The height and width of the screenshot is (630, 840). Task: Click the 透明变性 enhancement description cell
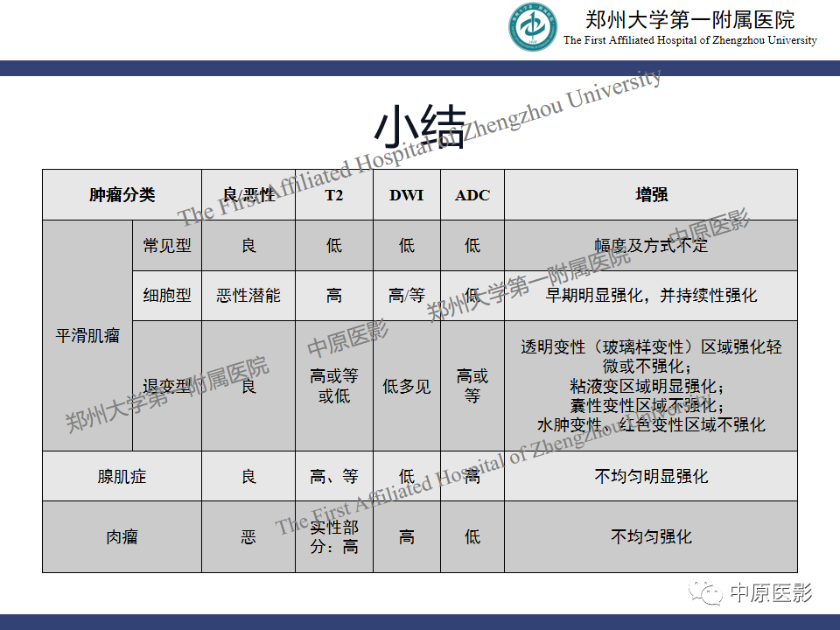click(651, 386)
